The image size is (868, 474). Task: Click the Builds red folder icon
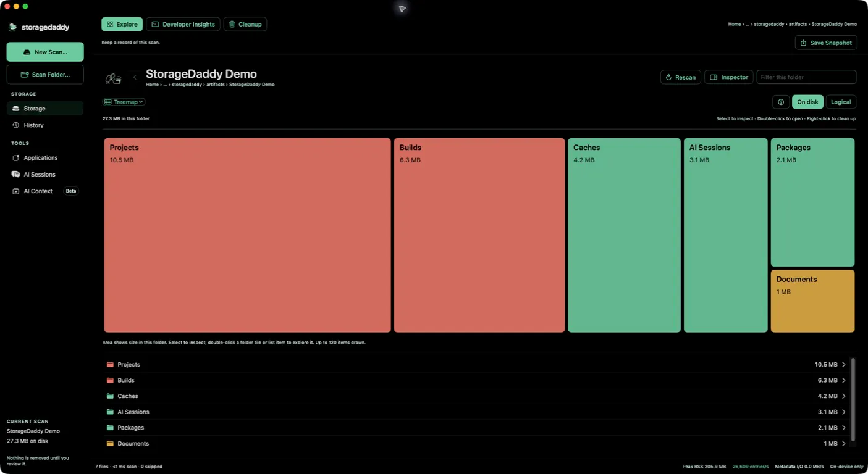[x=110, y=381]
